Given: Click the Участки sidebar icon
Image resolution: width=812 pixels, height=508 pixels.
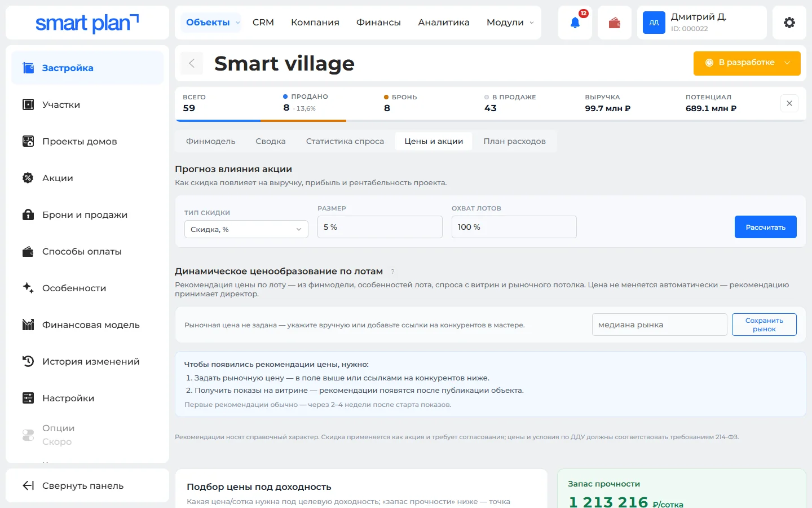Looking at the screenshot, I should (x=28, y=104).
